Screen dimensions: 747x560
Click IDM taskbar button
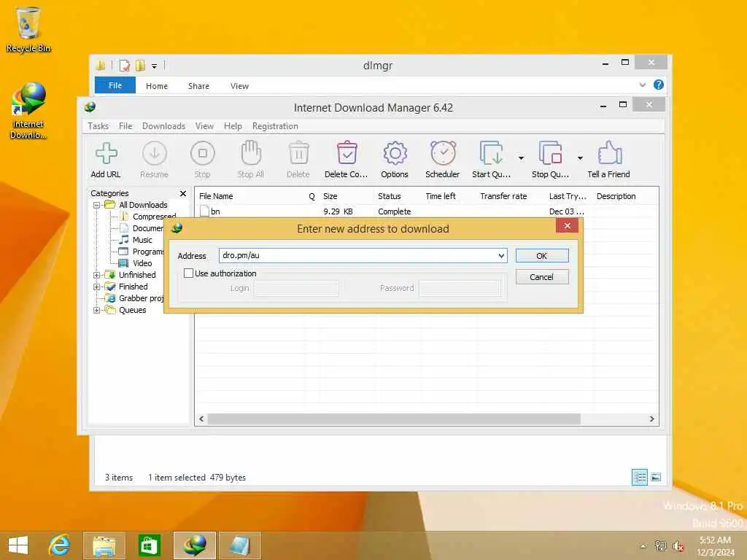click(194, 545)
